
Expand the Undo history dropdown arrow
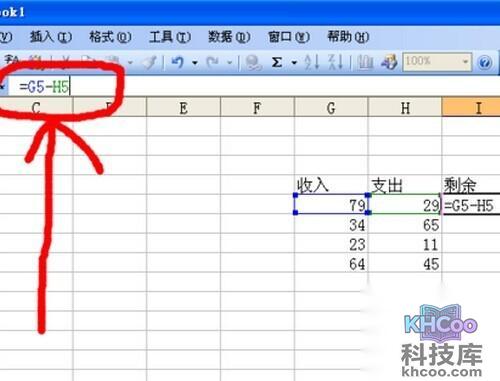click(x=195, y=62)
